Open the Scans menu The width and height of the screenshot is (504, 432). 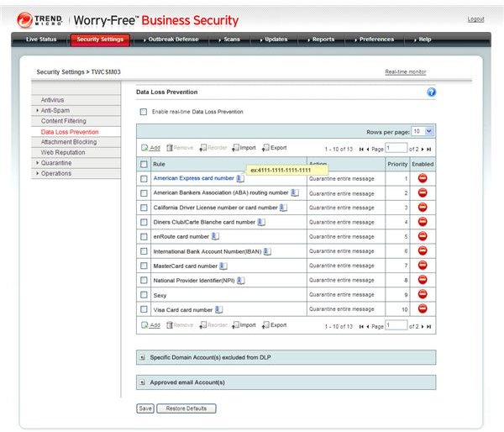click(x=232, y=40)
